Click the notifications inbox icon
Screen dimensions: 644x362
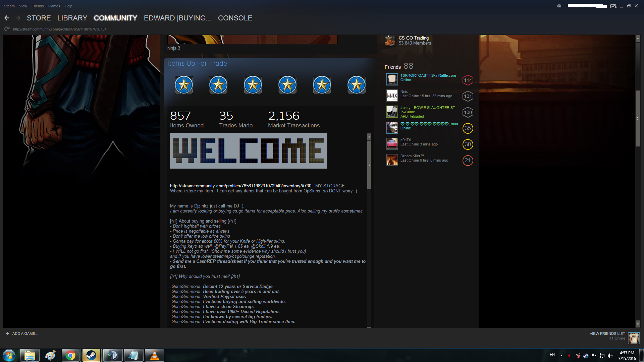click(x=559, y=6)
